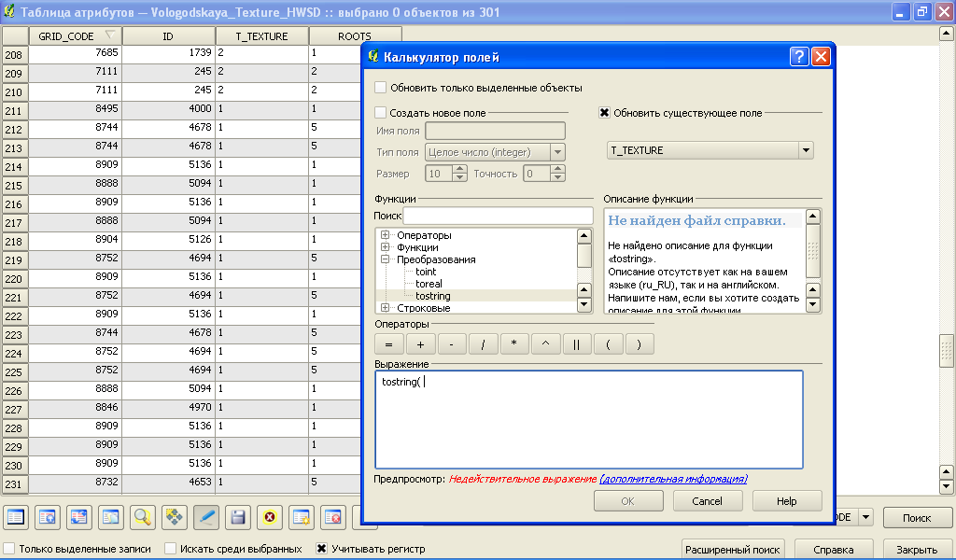The image size is (956, 560).
Task: Click the up arrow of the function description scrollbar
Action: pos(813,217)
